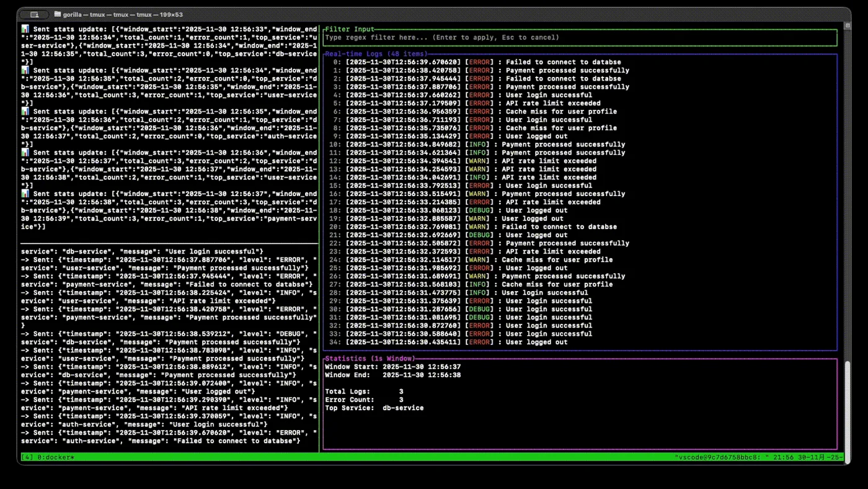Select log row 9 "User logged out"
This screenshot has width=868, height=489.
pyautogui.click(x=450, y=136)
